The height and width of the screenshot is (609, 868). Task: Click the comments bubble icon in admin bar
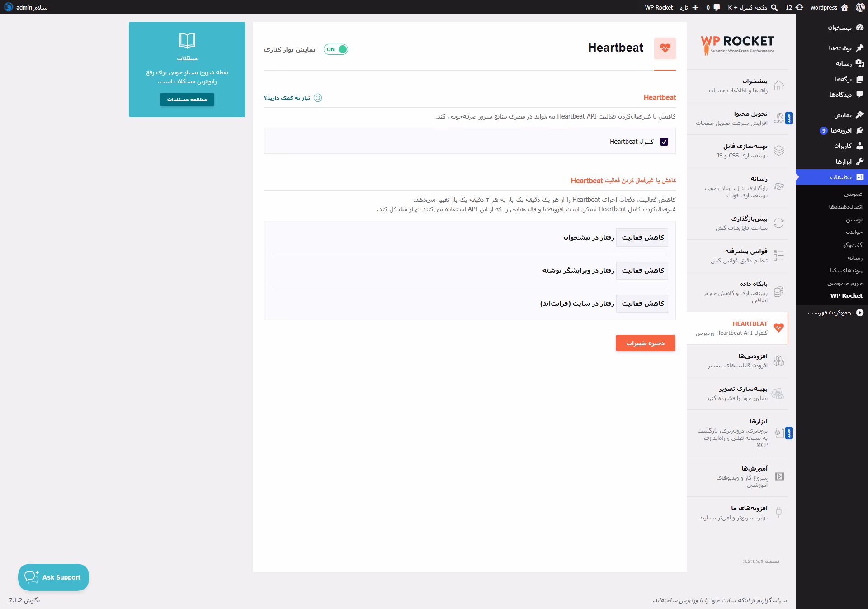pos(717,7)
